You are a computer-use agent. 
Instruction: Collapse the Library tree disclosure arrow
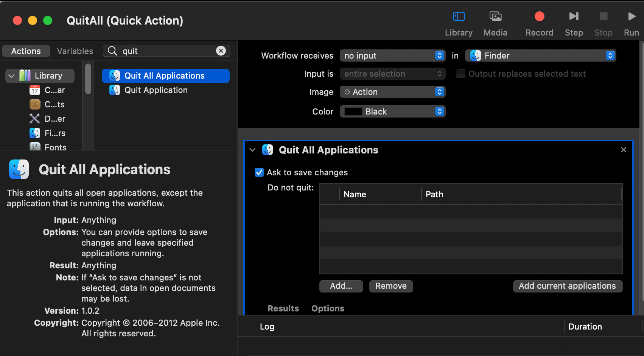(x=11, y=76)
